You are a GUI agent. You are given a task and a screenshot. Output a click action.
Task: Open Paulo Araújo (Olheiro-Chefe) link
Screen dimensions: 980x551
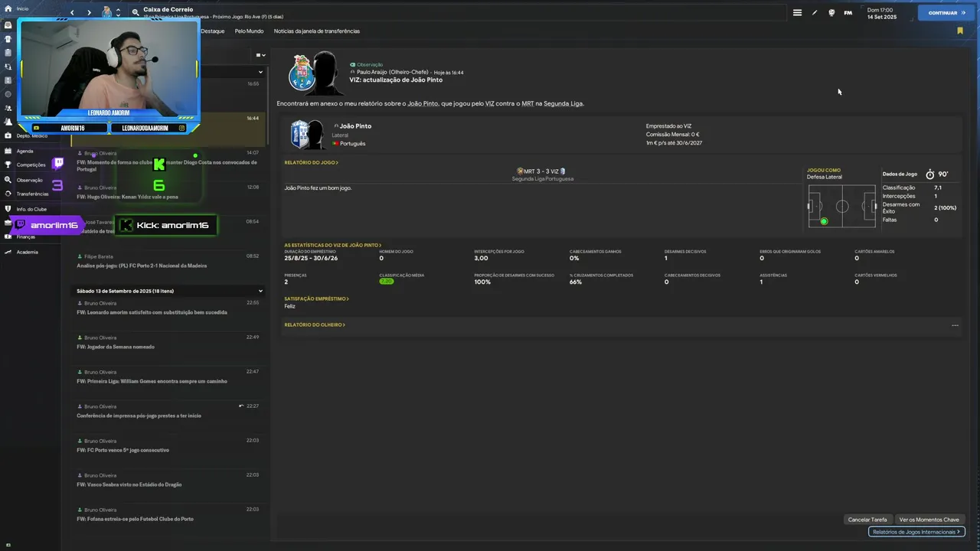pos(393,72)
